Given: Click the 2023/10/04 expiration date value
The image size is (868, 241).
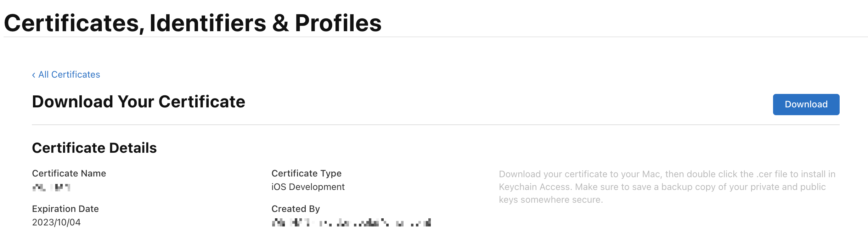Looking at the screenshot, I should (56, 222).
